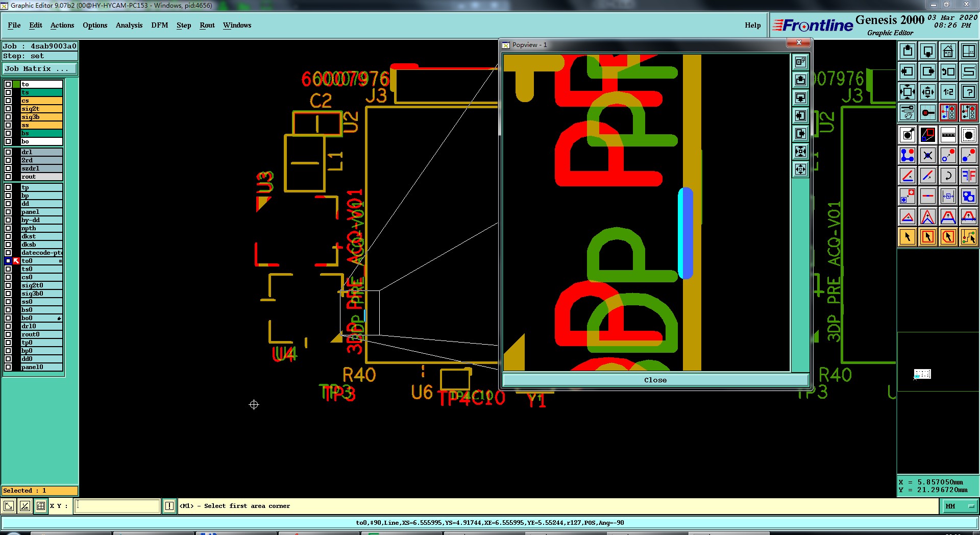
Task: Click the Help menu
Action: coord(752,25)
